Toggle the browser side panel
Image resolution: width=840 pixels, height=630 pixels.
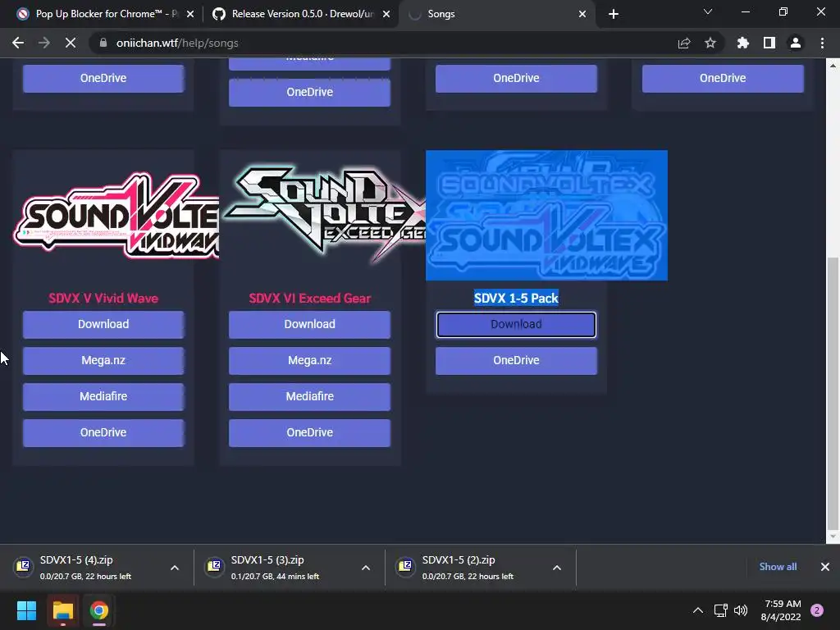click(x=769, y=43)
